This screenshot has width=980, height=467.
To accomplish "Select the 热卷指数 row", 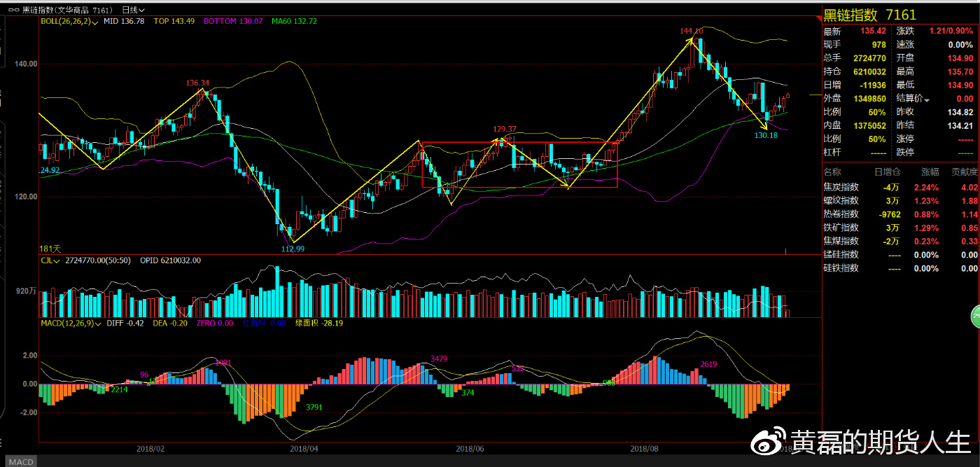I will [x=901, y=214].
